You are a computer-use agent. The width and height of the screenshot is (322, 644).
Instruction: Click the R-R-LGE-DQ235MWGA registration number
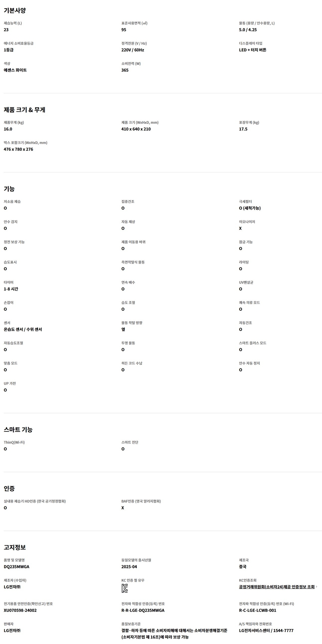(143, 610)
